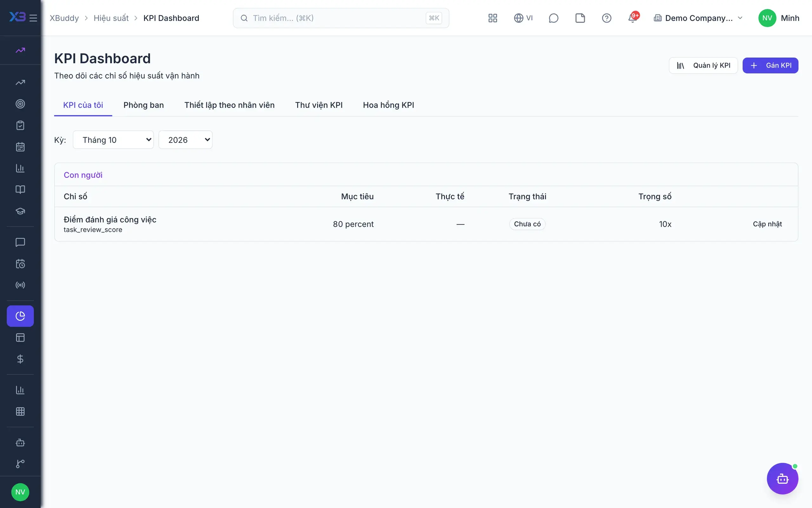Image resolution: width=812 pixels, height=508 pixels.
Task: Open the layout panel icon in sidebar
Action: click(20, 337)
